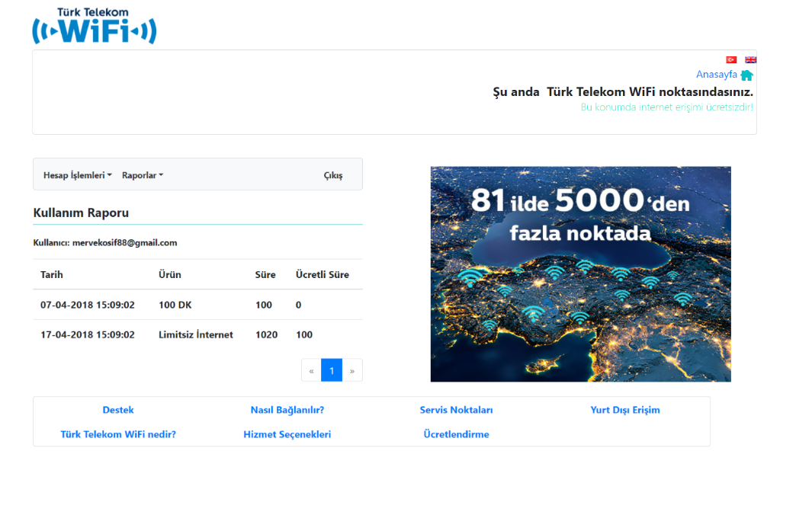Click the Süre column header
The image size is (812, 518).
click(265, 275)
